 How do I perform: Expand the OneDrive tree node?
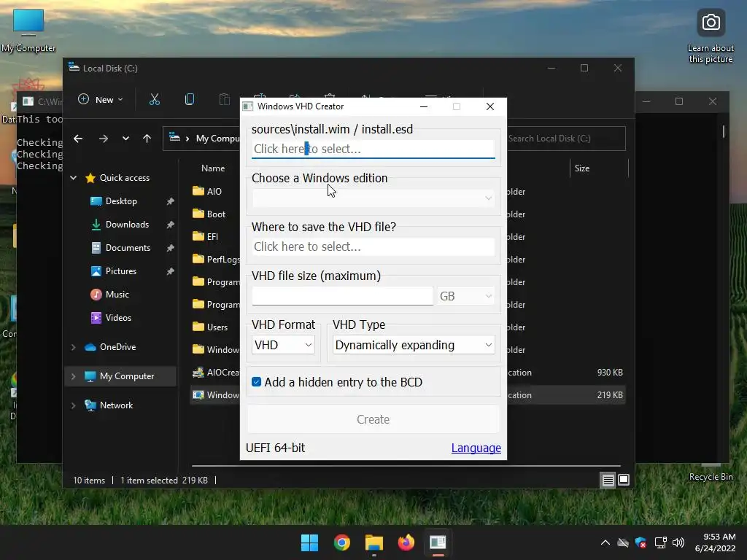(x=74, y=347)
